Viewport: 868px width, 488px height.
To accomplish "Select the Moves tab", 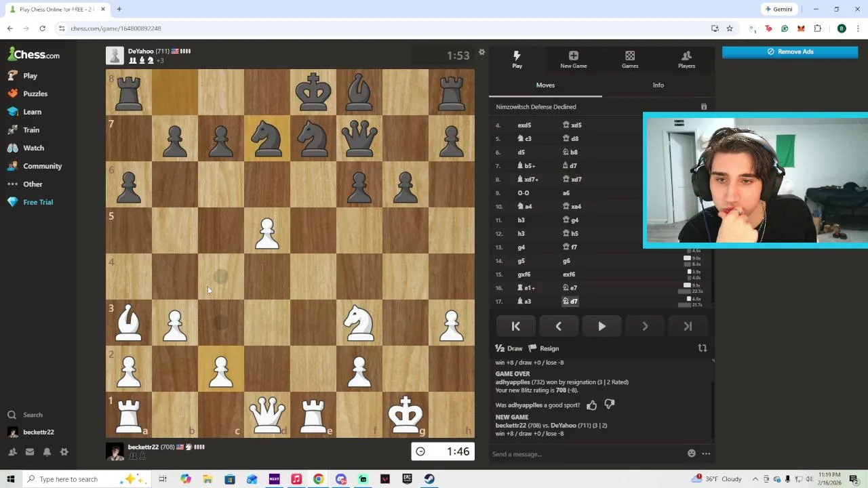I will tap(545, 85).
